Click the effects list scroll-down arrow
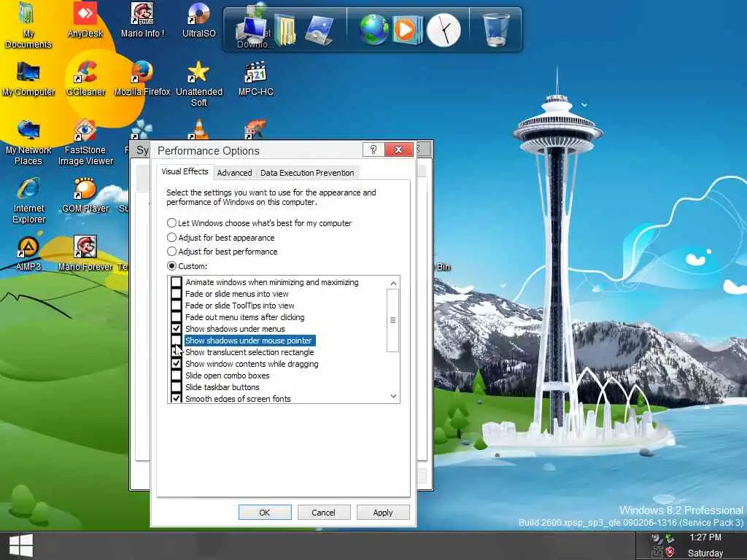This screenshot has width=747, height=560. click(x=393, y=396)
